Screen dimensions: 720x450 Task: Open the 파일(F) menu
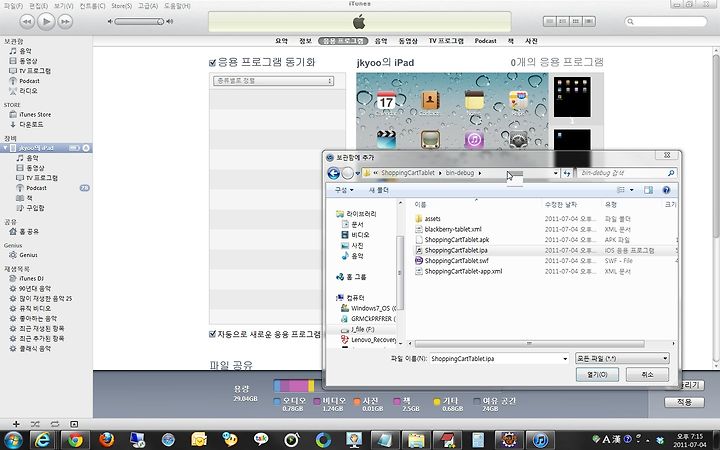click(x=13, y=6)
